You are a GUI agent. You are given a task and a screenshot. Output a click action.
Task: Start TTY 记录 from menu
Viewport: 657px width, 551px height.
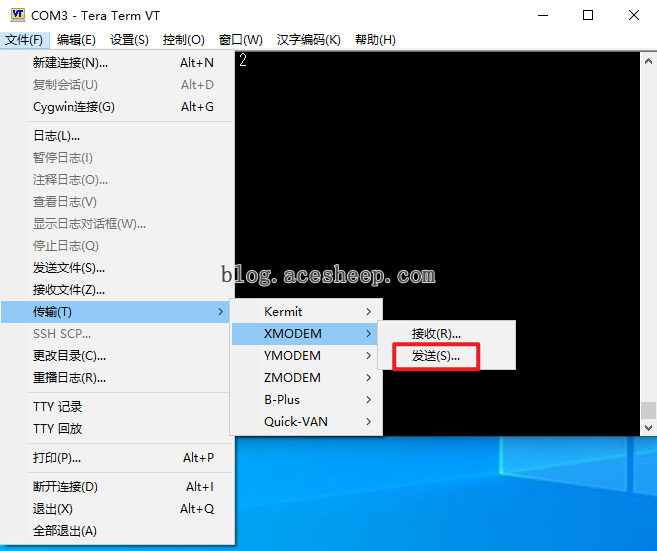(x=117, y=406)
